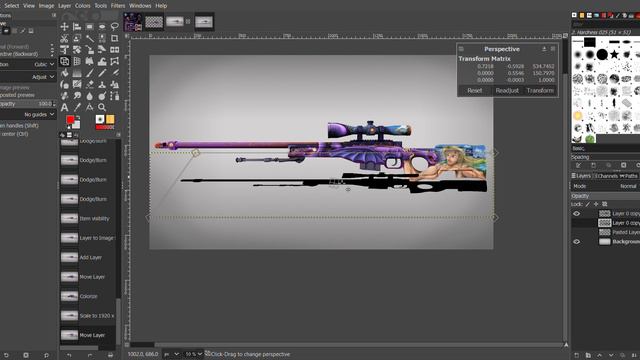Open the px unit dropdown in status bar
The width and height of the screenshot is (640, 360).
point(171,354)
